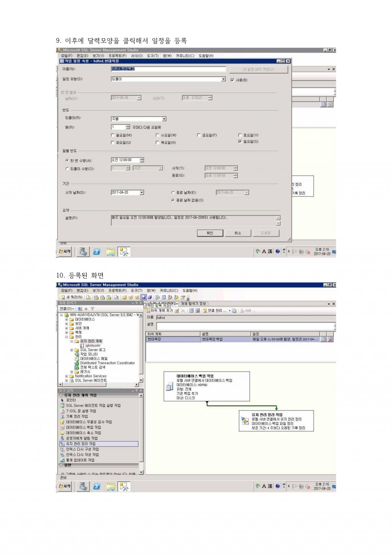Viewport: 392px width, 554px height.
Task: Check 토요일(Y) checkbox
Action: (240, 135)
